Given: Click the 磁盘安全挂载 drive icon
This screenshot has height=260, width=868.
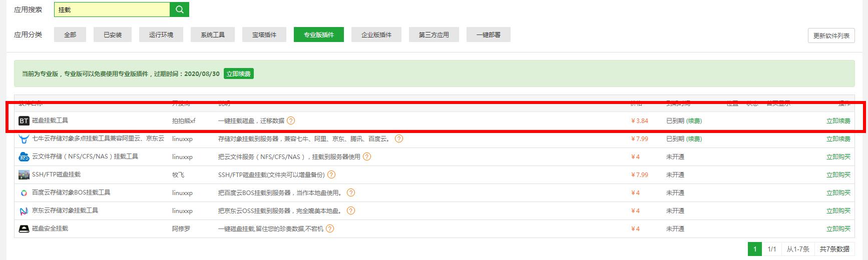Looking at the screenshot, I should [24, 229].
